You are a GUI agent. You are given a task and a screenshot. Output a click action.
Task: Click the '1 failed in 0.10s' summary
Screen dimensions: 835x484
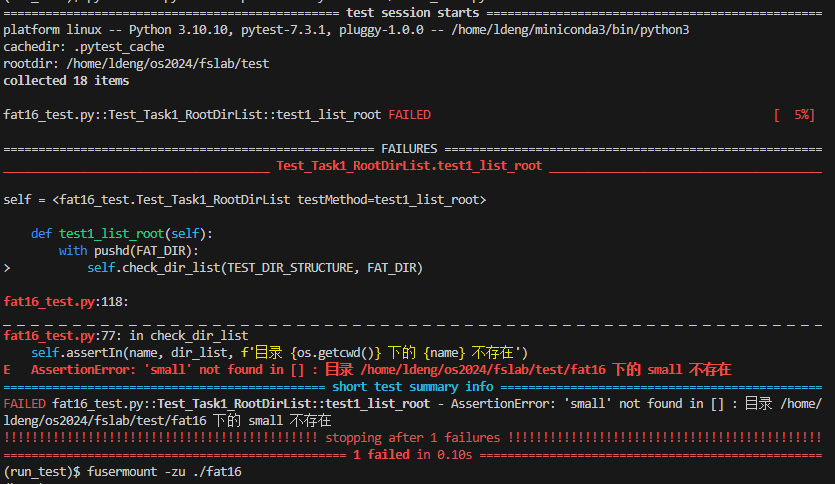(412, 455)
